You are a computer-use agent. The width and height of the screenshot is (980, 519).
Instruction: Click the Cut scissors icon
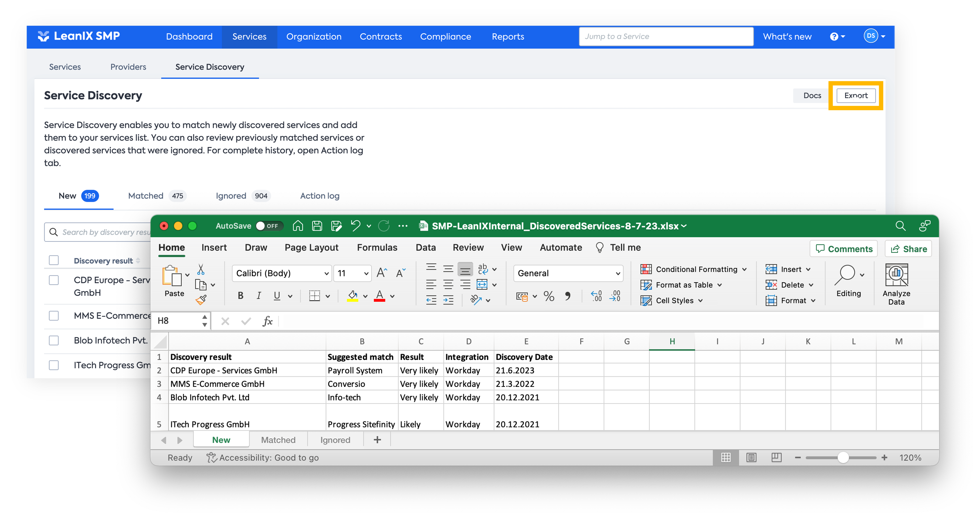pyautogui.click(x=201, y=269)
